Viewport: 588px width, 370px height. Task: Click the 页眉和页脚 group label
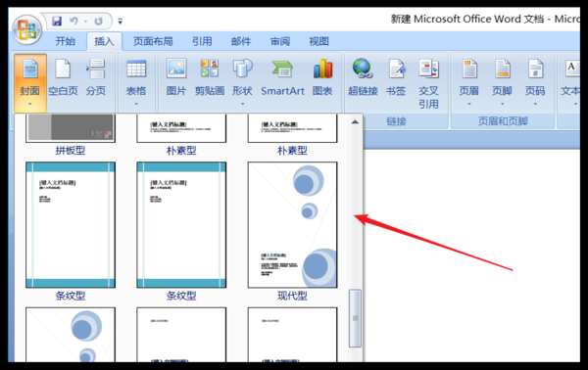coord(503,121)
